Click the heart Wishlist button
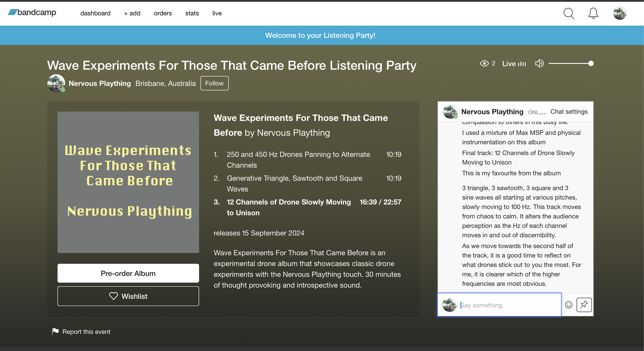The width and height of the screenshot is (644, 351). pyautogui.click(x=128, y=296)
